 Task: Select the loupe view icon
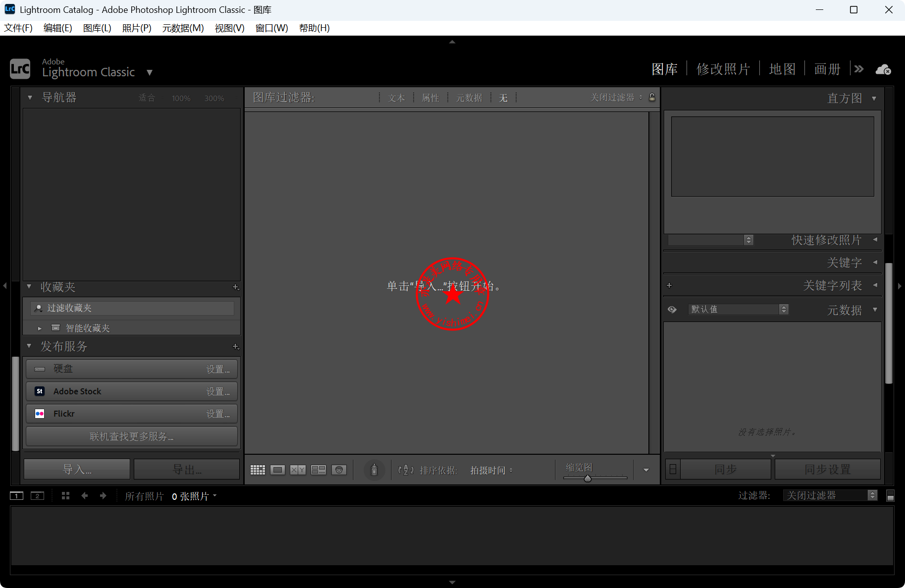[277, 470]
